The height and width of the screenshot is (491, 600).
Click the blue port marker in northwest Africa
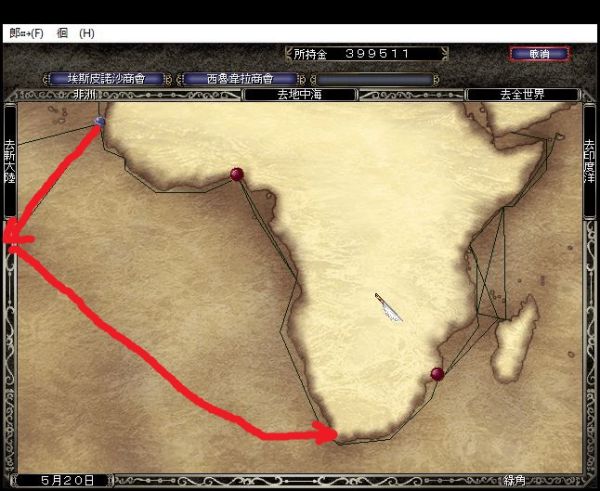99,121
